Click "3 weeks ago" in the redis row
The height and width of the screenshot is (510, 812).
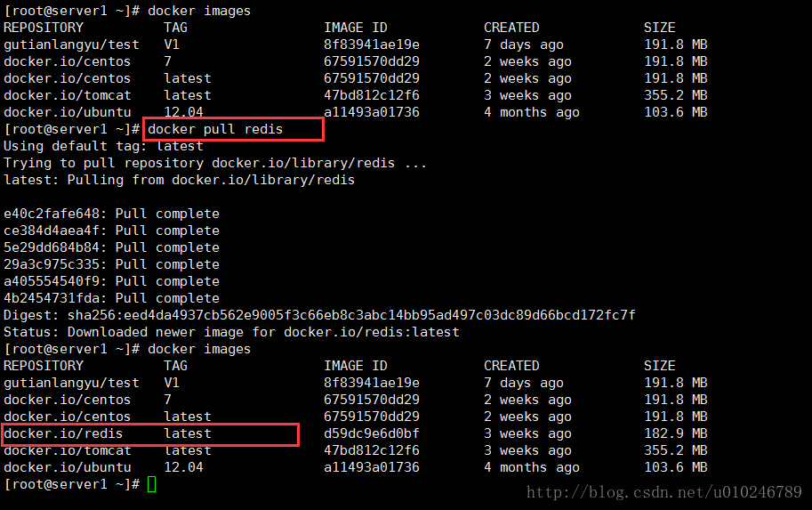coord(527,433)
